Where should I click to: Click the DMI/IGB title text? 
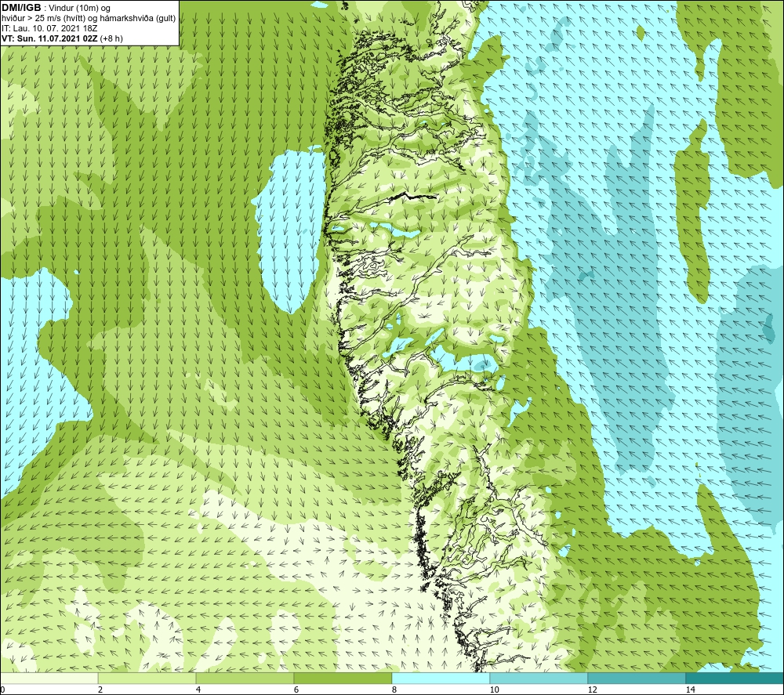click(x=20, y=8)
